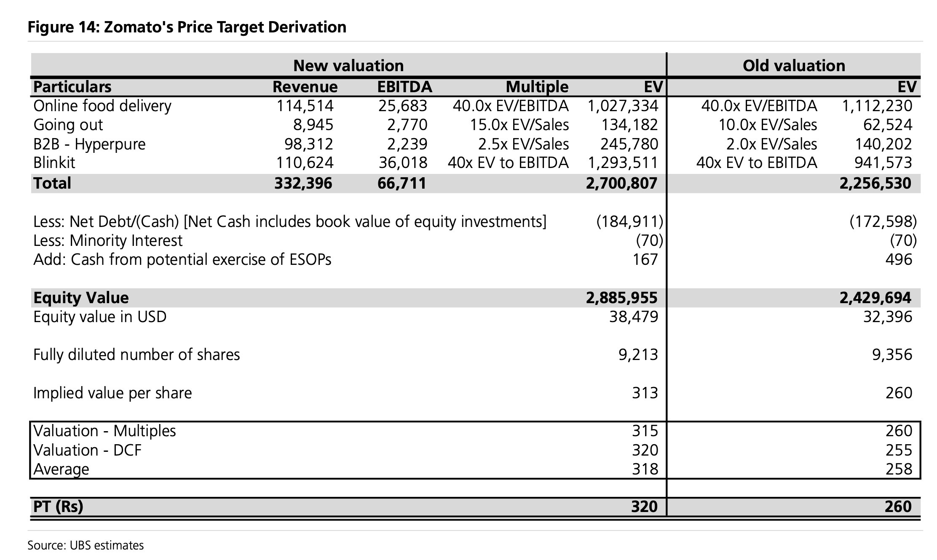Click total EBITDA 66,711
937x560 pixels.
click(402, 183)
